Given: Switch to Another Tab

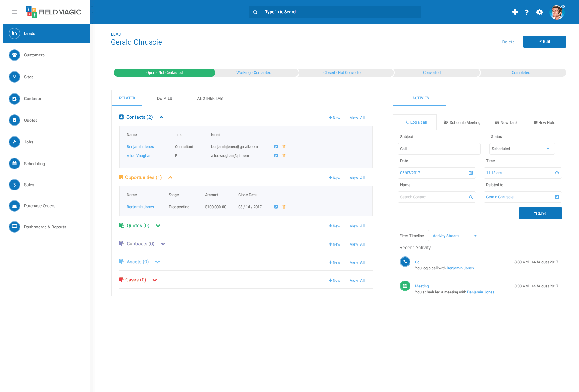Looking at the screenshot, I should pos(210,99).
